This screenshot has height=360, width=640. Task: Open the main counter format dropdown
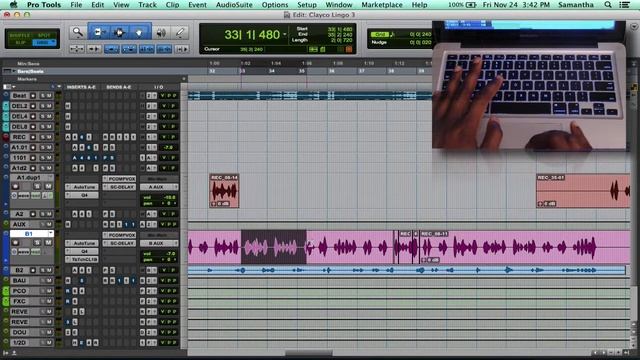click(285, 34)
